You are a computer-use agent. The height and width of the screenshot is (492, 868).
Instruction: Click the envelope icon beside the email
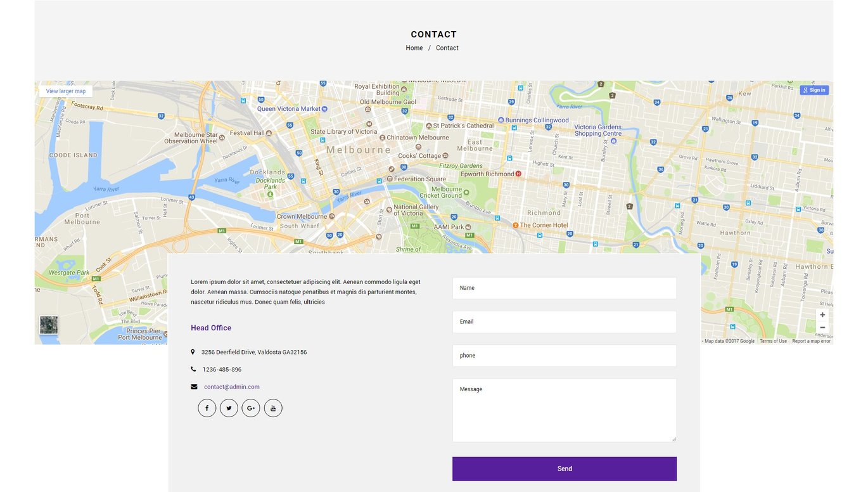[x=194, y=387]
